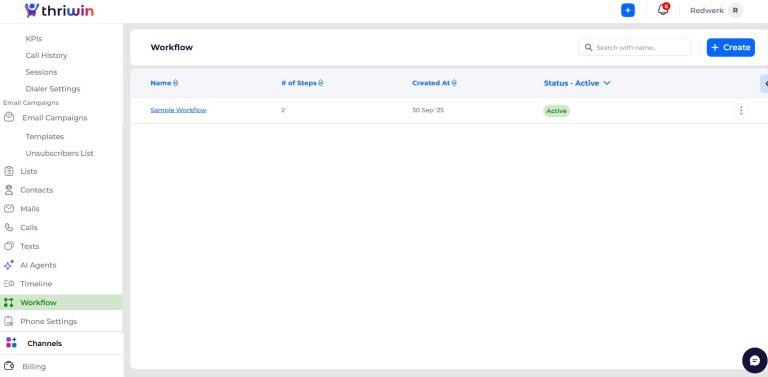Sort by Name column icon
The height and width of the screenshot is (377, 768).
pos(175,83)
